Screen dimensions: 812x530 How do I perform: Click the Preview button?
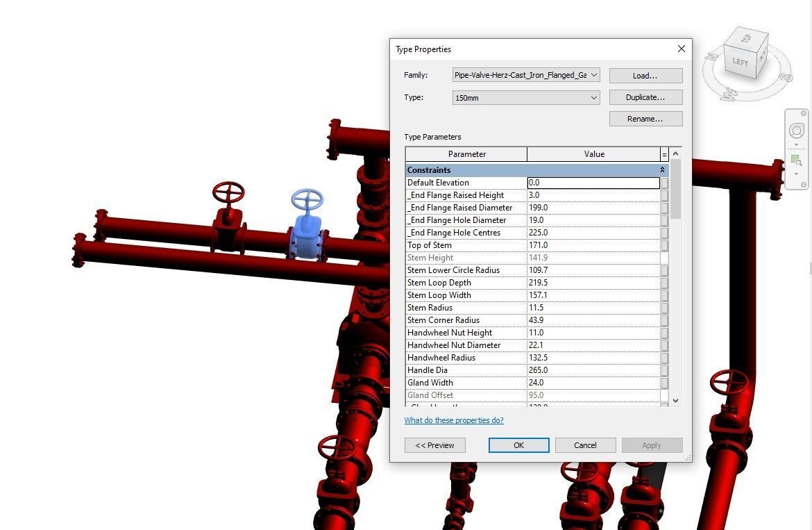point(434,445)
